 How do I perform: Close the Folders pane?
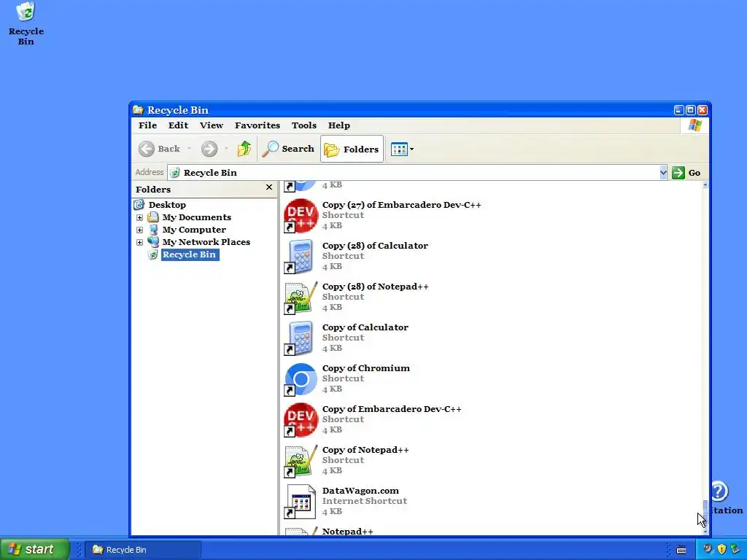tap(269, 187)
